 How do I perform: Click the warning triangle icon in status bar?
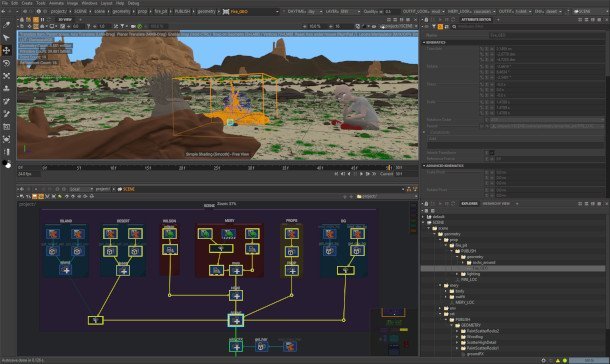[557, 360]
